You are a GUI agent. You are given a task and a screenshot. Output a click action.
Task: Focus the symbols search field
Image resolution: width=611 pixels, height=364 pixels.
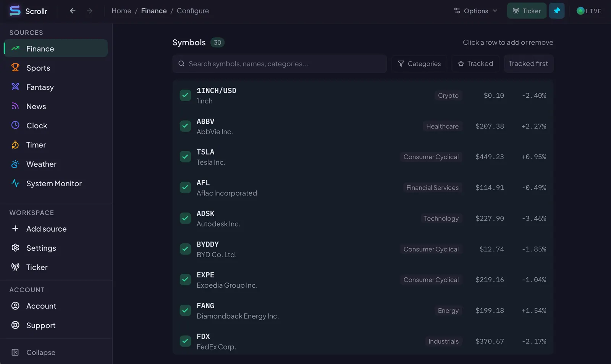(280, 64)
